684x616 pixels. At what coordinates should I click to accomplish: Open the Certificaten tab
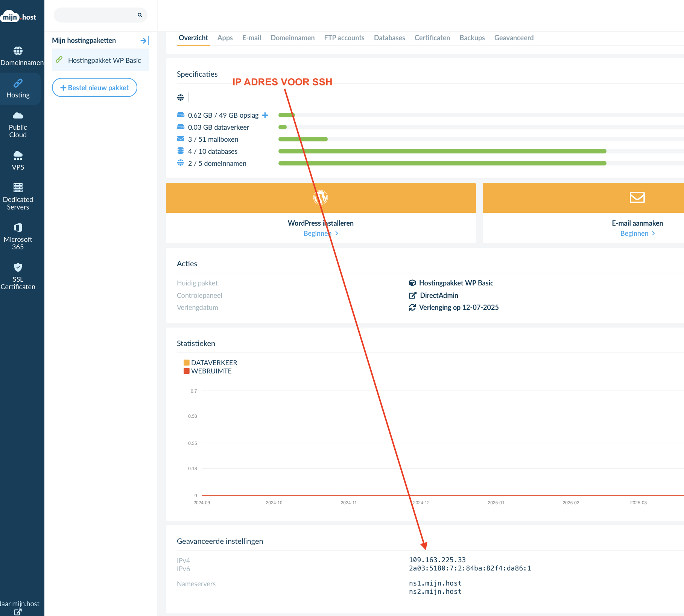432,38
